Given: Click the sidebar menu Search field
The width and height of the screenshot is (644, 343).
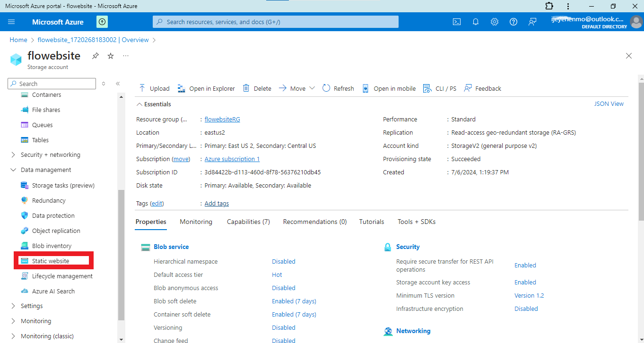Looking at the screenshot, I should (x=52, y=84).
